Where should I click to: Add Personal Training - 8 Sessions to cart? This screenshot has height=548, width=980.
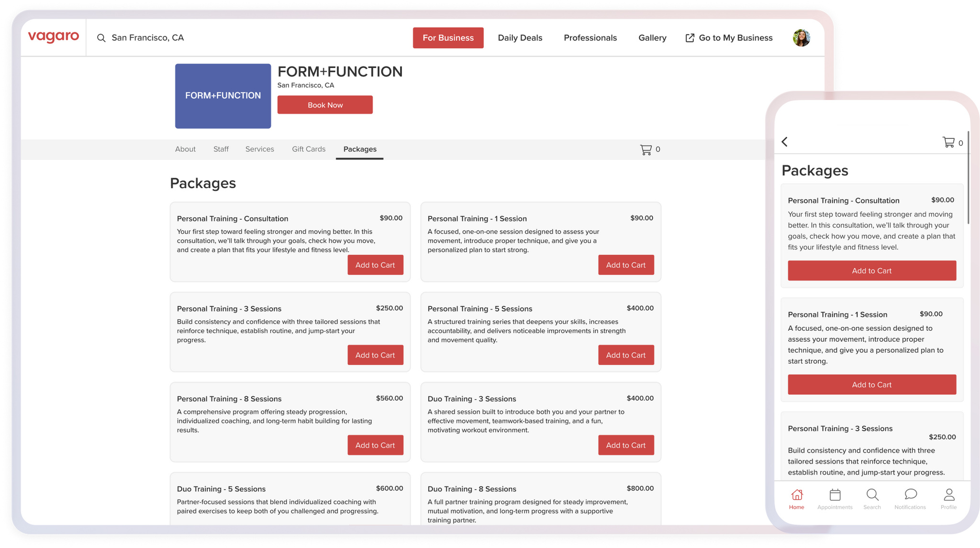click(375, 445)
